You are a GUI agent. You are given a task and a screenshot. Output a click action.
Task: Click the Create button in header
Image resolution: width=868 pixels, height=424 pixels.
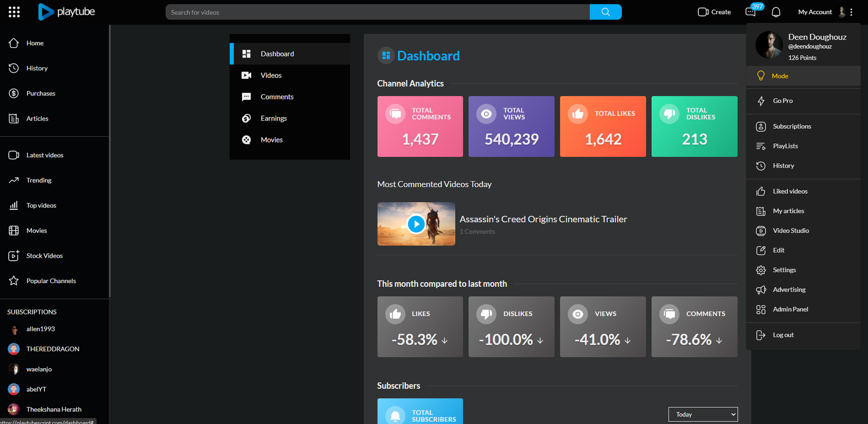click(x=714, y=12)
